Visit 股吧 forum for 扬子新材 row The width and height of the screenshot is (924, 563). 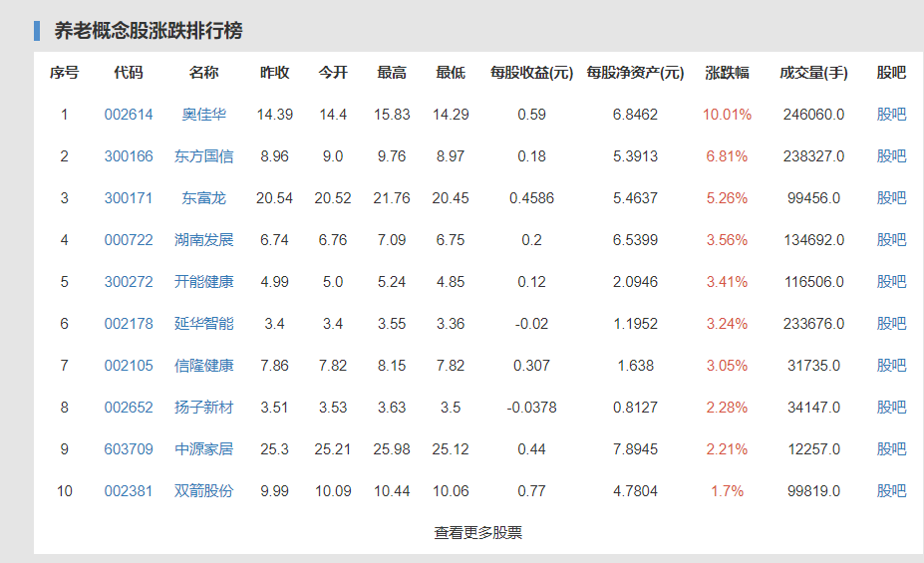click(x=891, y=407)
